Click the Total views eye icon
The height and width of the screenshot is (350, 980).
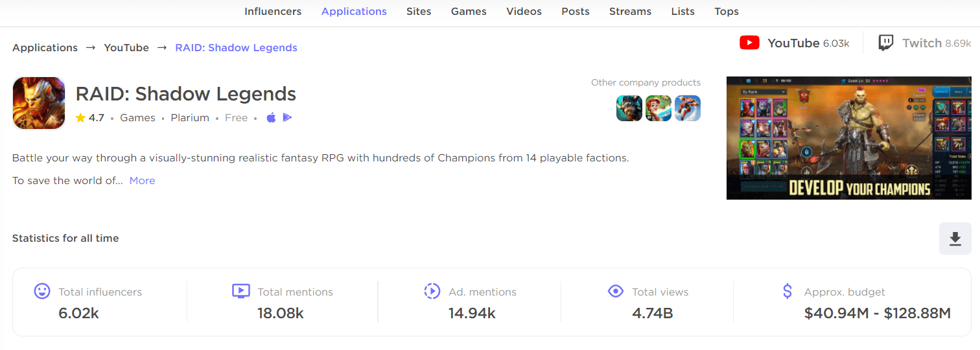pyautogui.click(x=615, y=291)
